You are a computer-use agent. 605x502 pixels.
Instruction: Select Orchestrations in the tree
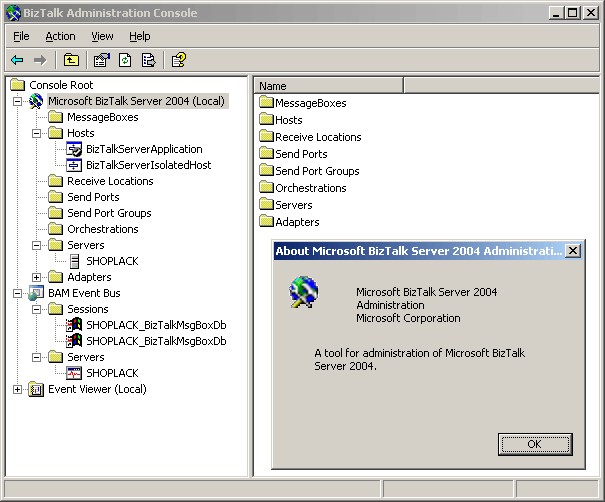click(x=103, y=229)
